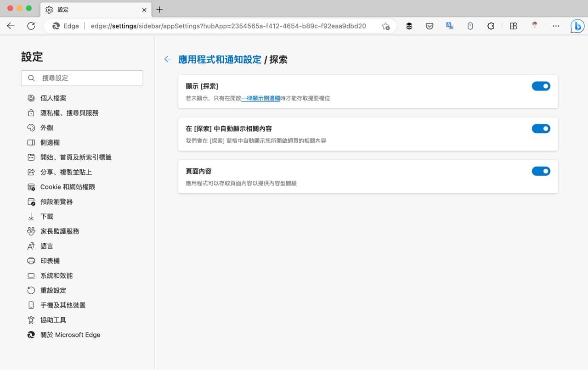Open the Pocket extension icon
Screen dimensions: 588x370
click(430, 26)
